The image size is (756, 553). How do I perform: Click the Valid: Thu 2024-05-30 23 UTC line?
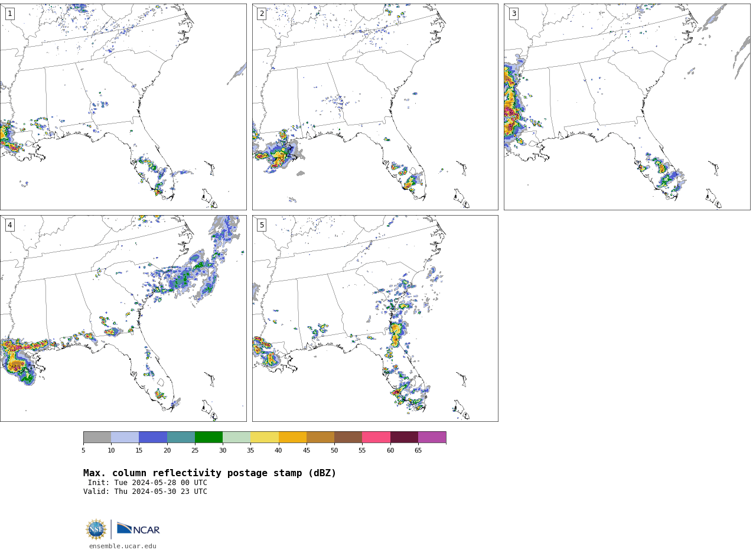pyautogui.click(x=145, y=492)
